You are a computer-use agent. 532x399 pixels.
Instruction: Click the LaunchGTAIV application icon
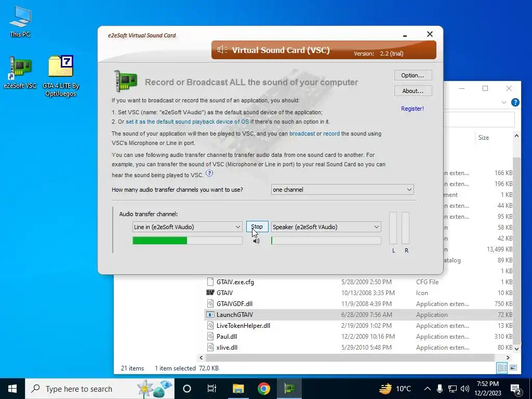(210, 314)
